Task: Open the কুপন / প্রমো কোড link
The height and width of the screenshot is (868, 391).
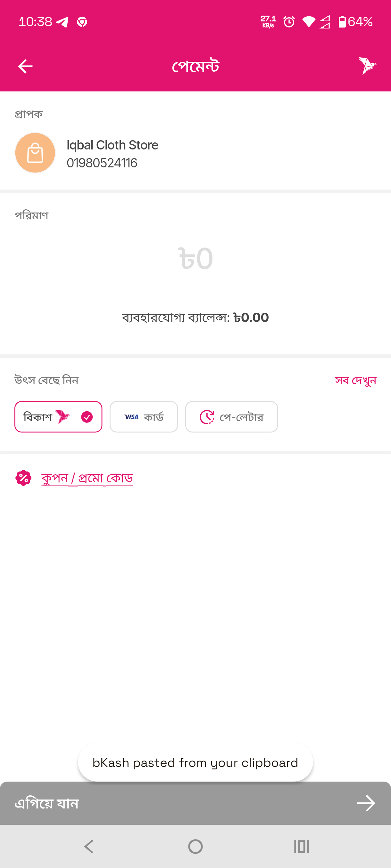Action: (x=87, y=478)
